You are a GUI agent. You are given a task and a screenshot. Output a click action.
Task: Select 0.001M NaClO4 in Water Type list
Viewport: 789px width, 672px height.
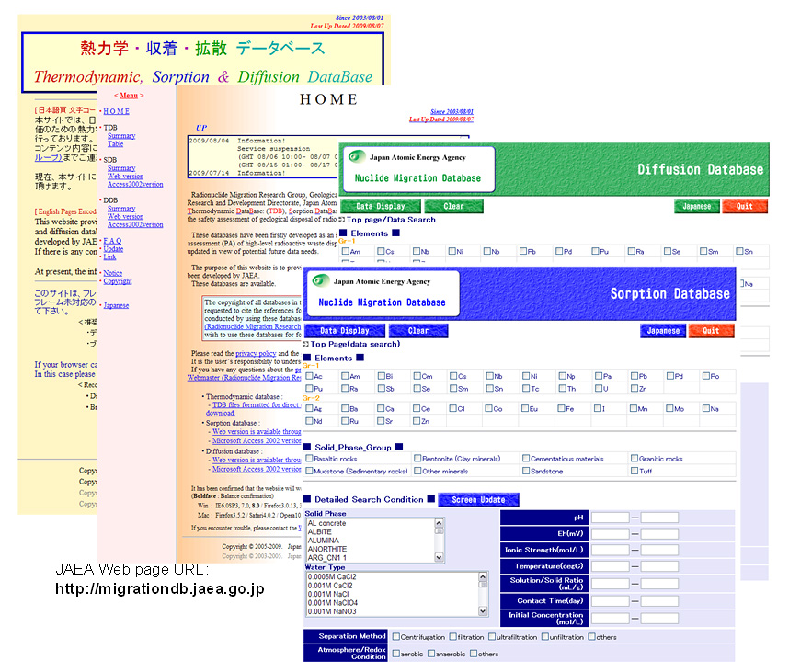[x=393, y=602]
